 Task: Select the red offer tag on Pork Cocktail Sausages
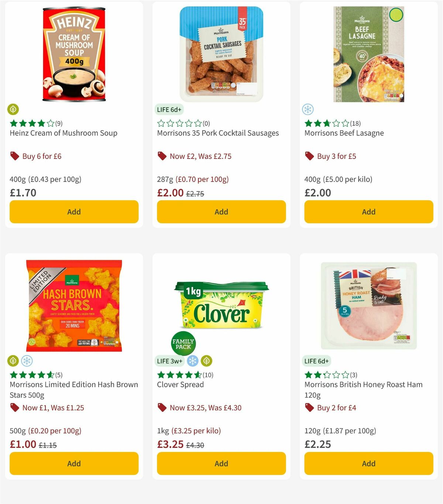coord(162,156)
